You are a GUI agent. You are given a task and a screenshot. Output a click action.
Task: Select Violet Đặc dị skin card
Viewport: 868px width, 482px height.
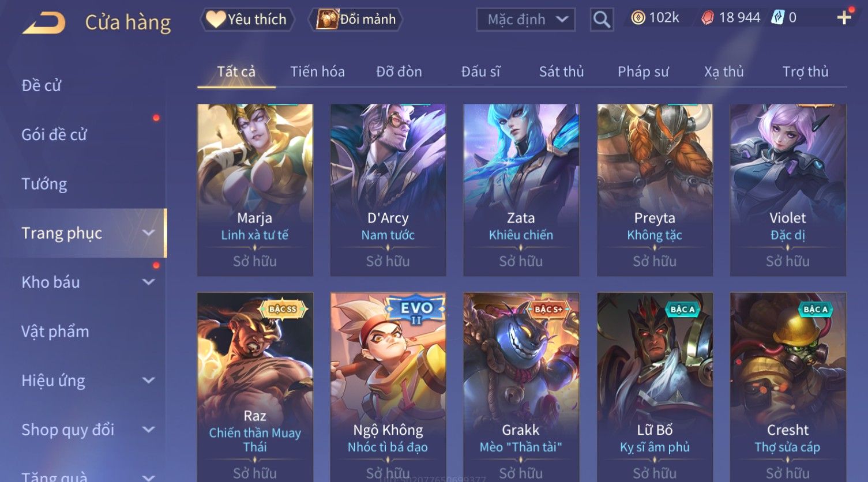(787, 190)
